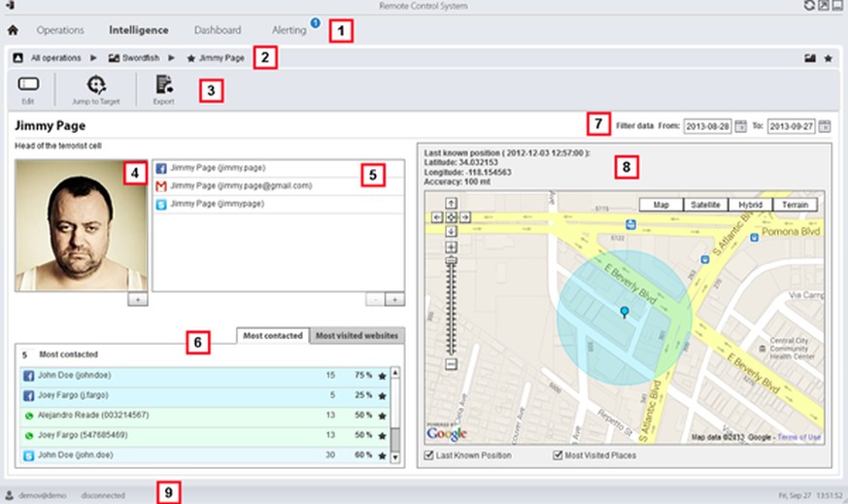The image size is (848, 504).
Task: Click the map zoom-in plus button
Action: (450, 248)
